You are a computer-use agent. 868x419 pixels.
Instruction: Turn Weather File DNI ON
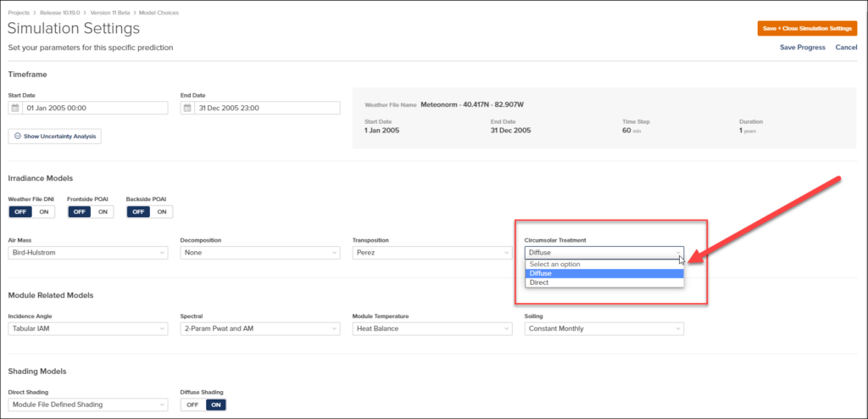44,212
